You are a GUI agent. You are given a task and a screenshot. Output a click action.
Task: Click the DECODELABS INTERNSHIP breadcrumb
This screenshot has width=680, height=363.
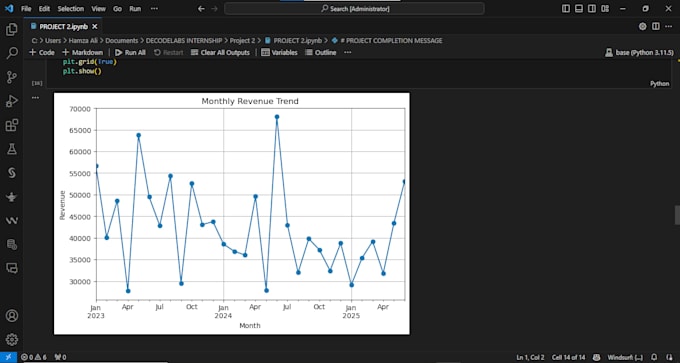coord(184,40)
